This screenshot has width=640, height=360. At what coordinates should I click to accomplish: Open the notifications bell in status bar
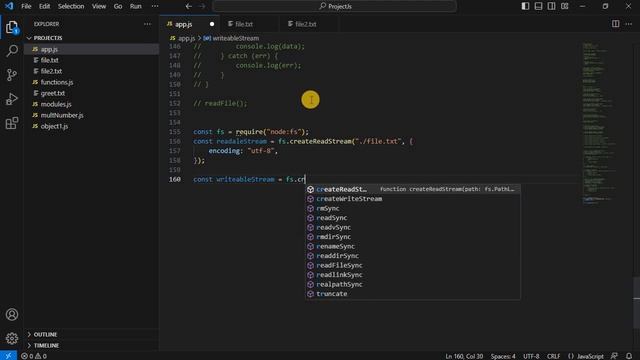(x=629, y=356)
